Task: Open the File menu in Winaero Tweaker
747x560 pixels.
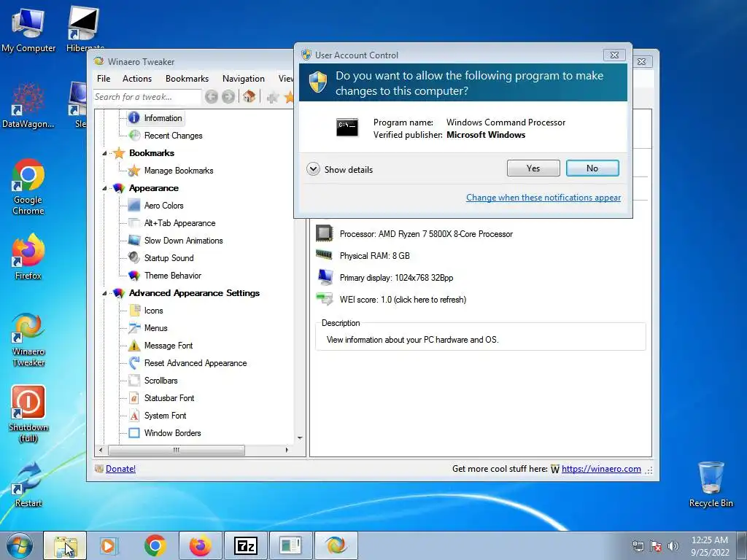Action: (104, 79)
